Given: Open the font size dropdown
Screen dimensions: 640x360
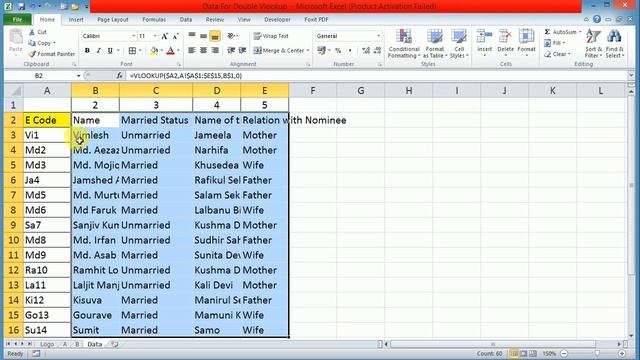Looking at the screenshot, I should (x=155, y=36).
